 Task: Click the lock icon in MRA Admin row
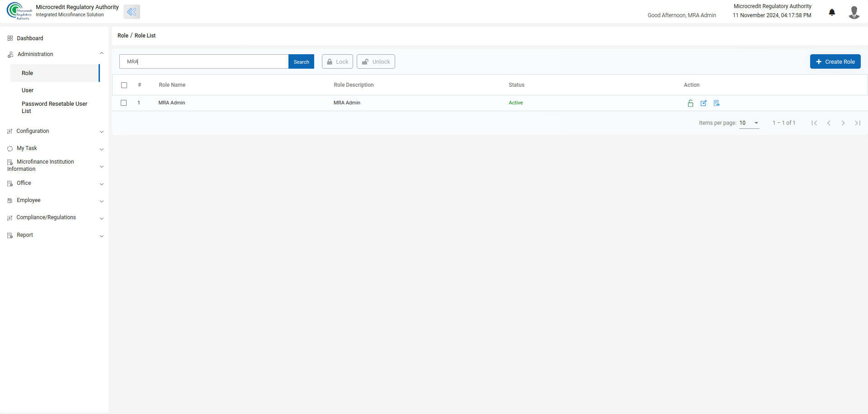click(690, 103)
